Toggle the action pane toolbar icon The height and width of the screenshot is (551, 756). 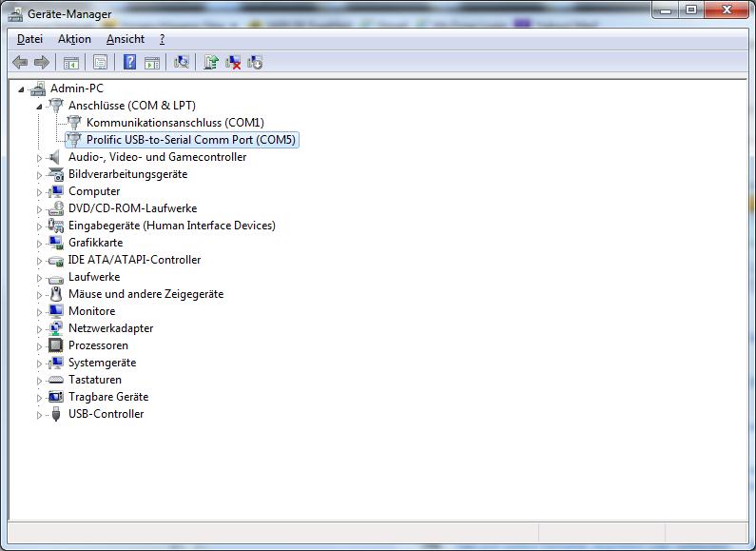pyautogui.click(x=152, y=62)
